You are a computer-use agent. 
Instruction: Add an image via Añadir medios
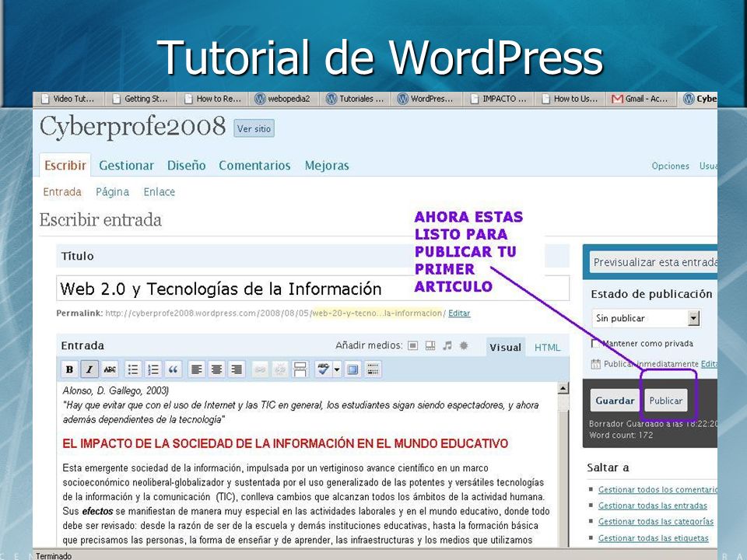click(x=413, y=345)
